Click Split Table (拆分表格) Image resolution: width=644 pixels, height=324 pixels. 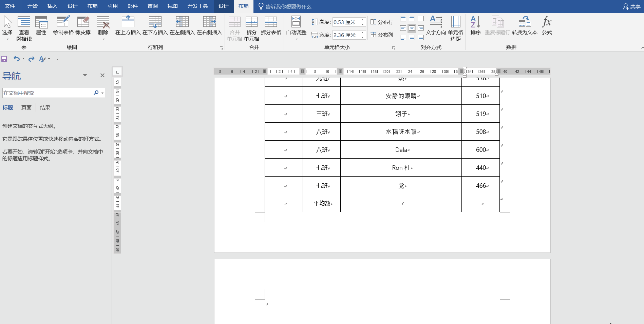click(x=271, y=25)
